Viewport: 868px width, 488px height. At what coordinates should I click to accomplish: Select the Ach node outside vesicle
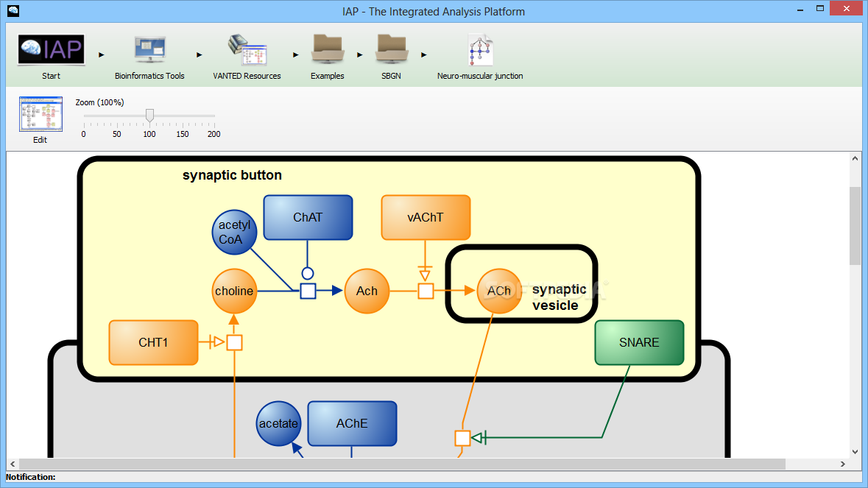click(x=367, y=291)
